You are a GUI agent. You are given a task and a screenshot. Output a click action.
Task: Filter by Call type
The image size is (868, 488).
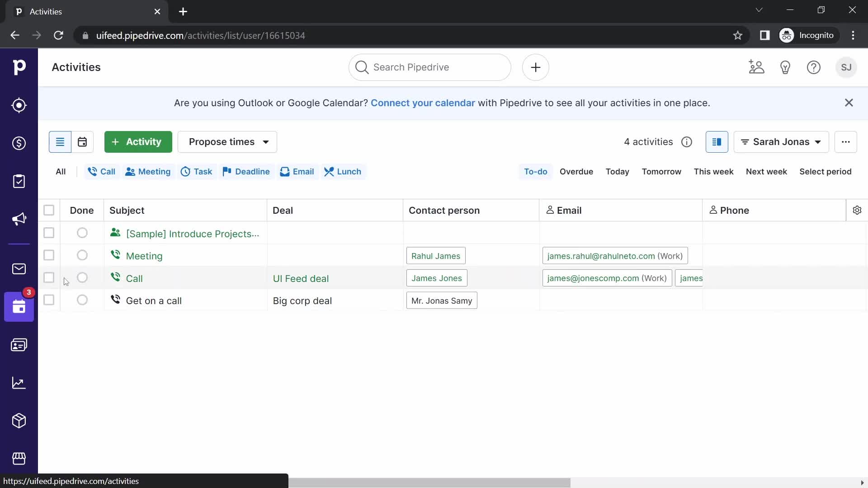pos(102,172)
